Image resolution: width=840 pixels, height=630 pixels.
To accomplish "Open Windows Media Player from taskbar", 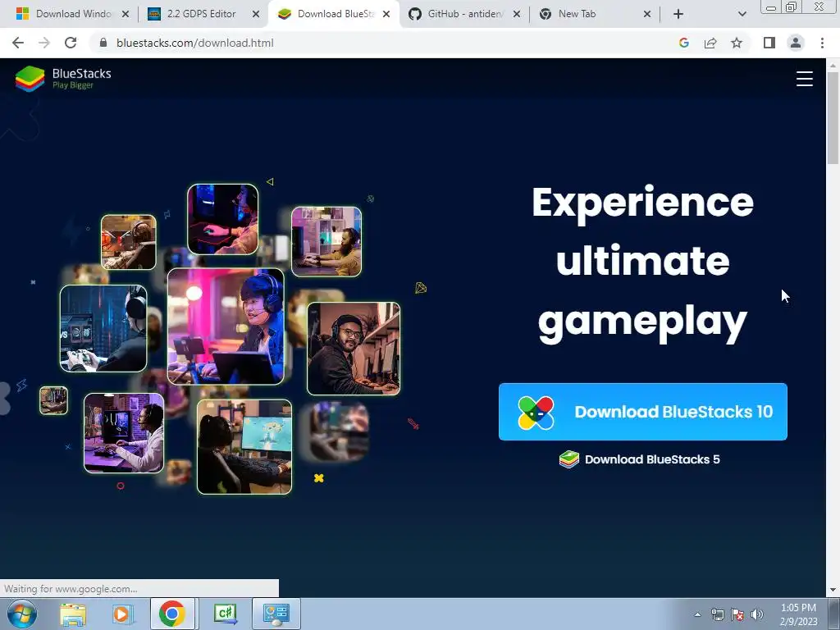I will [x=121, y=614].
